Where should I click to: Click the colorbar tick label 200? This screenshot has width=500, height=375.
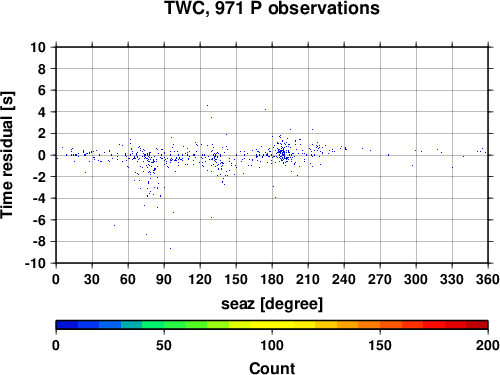(488, 345)
